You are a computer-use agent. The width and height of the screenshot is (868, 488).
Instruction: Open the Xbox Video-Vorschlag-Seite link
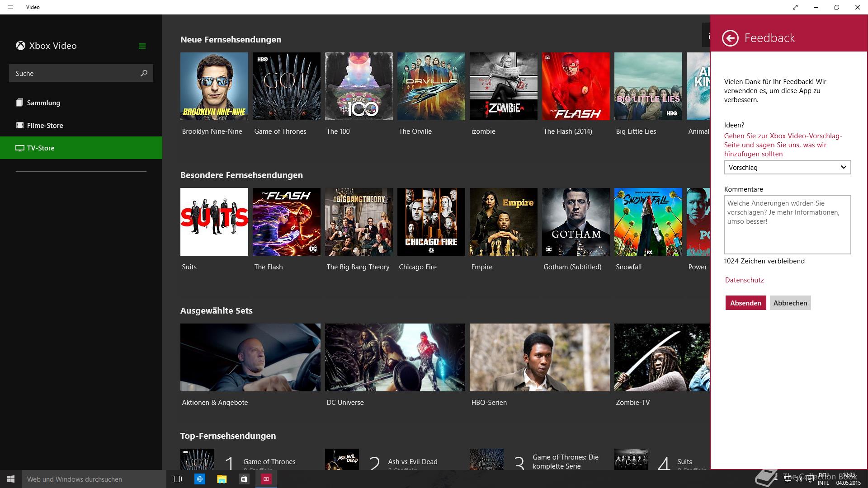pyautogui.click(x=783, y=145)
